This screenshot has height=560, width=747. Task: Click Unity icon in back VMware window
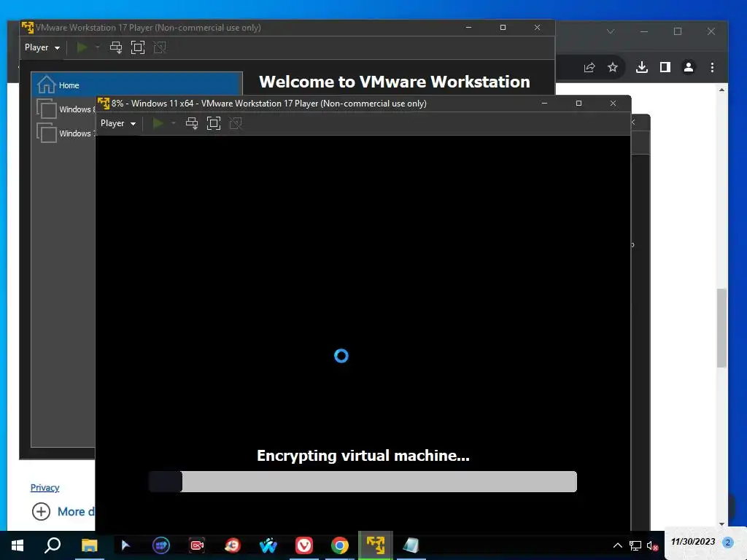coord(160,47)
